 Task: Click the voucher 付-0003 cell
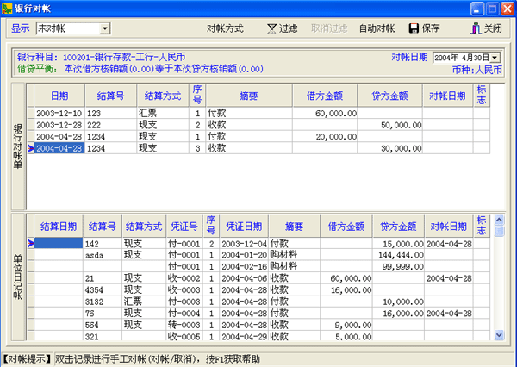pos(184,302)
